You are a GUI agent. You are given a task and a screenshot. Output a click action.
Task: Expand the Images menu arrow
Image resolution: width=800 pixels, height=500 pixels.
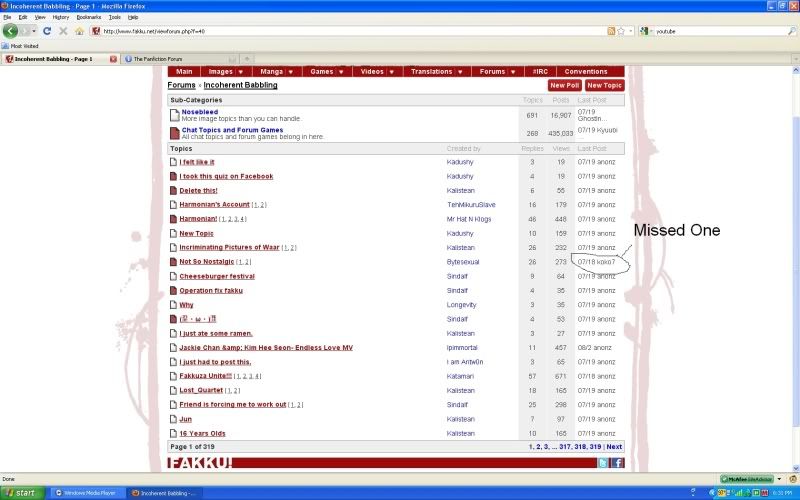click(241, 72)
